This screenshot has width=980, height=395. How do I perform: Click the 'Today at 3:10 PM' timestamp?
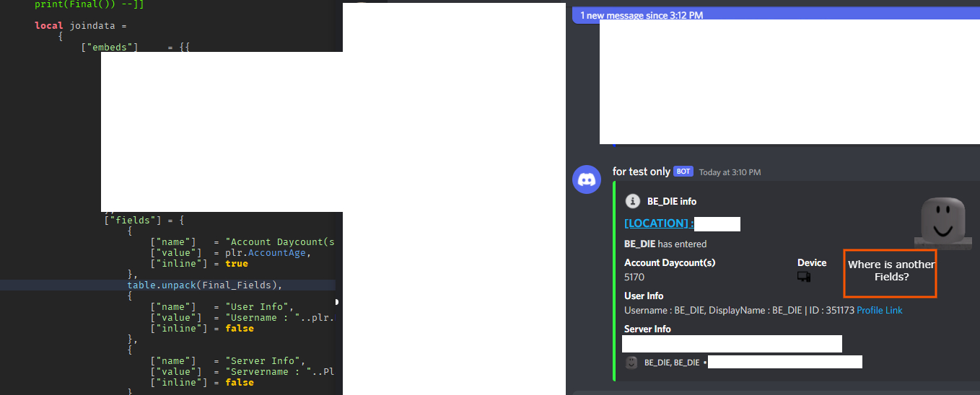point(730,172)
